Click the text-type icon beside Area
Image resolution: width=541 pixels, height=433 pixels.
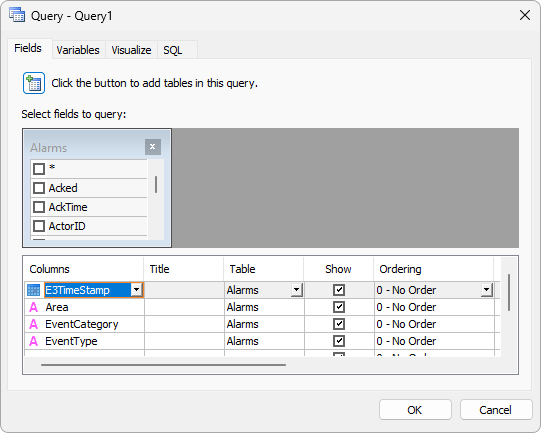point(33,307)
